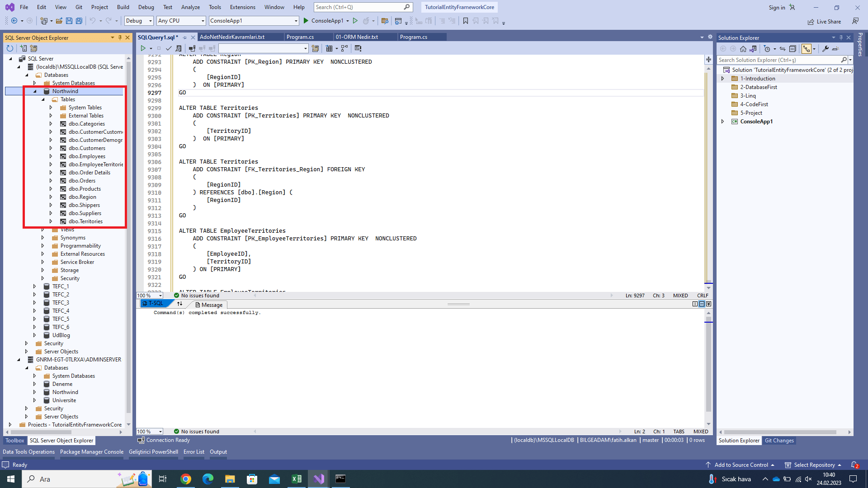Viewport: 868px width, 488px height.
Task: Open the Extensions menu
Action: click(242, 7)
